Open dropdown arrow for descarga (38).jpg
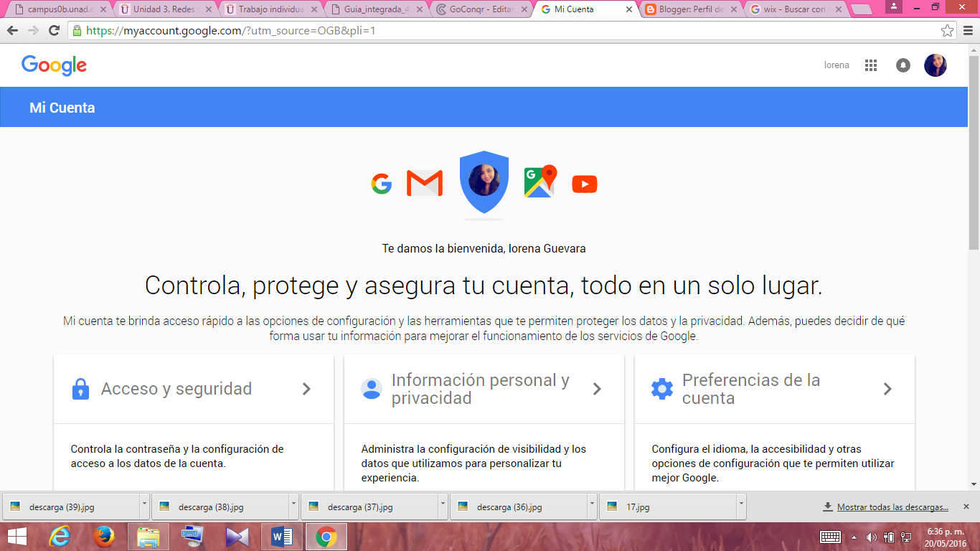This screenshot has width=980, height=551. 293,507
